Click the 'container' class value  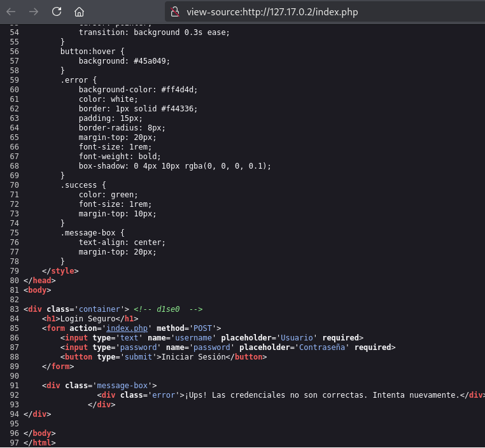(99, 309)
